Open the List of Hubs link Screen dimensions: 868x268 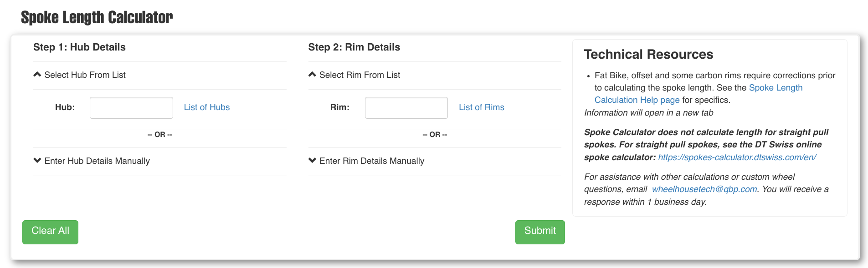point(207,107)
